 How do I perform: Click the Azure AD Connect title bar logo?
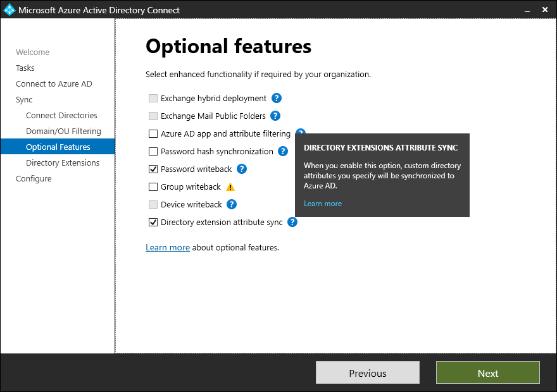point(9,10)
